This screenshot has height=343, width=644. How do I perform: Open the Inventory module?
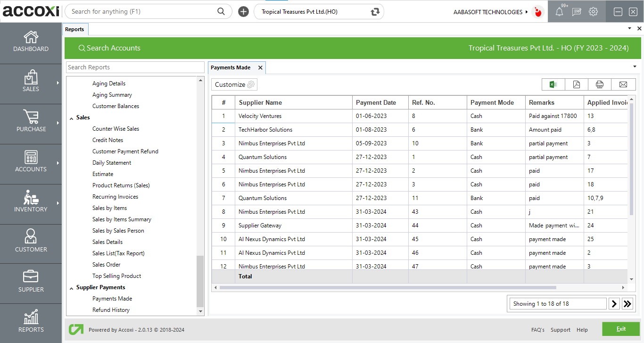pyautogui.click(x=31, y=202)
